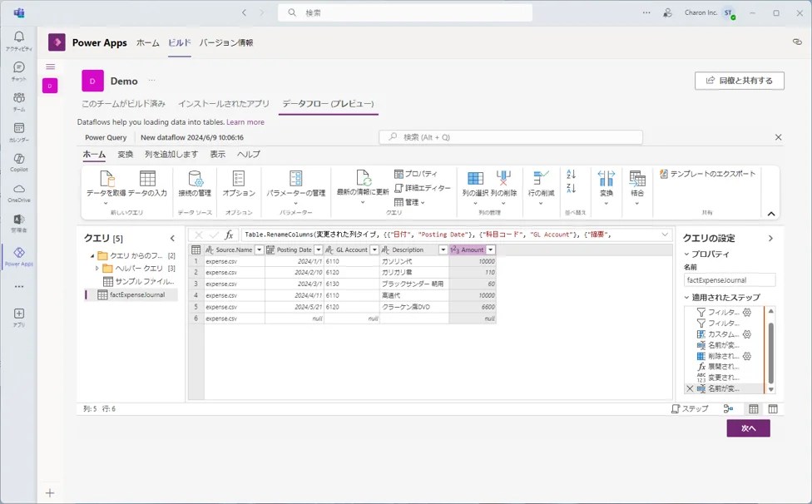Open settings gear for カスタム step

(747, 334)
